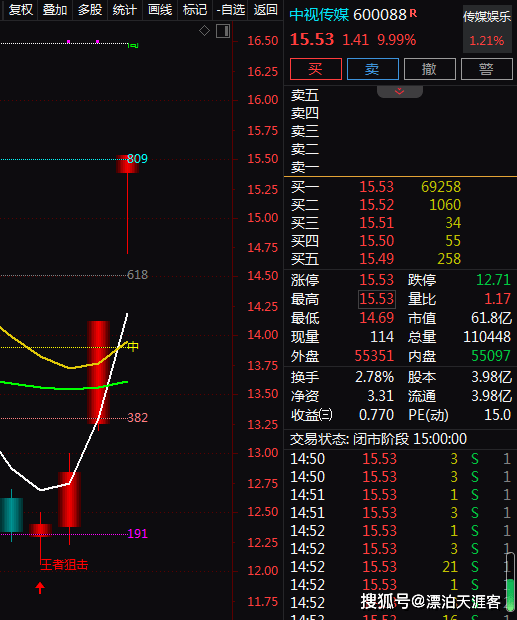The width and height of the screenshot is (517, 620).
Task: Click the 买二 volume 1060
Action: click(x=445, y=205)
